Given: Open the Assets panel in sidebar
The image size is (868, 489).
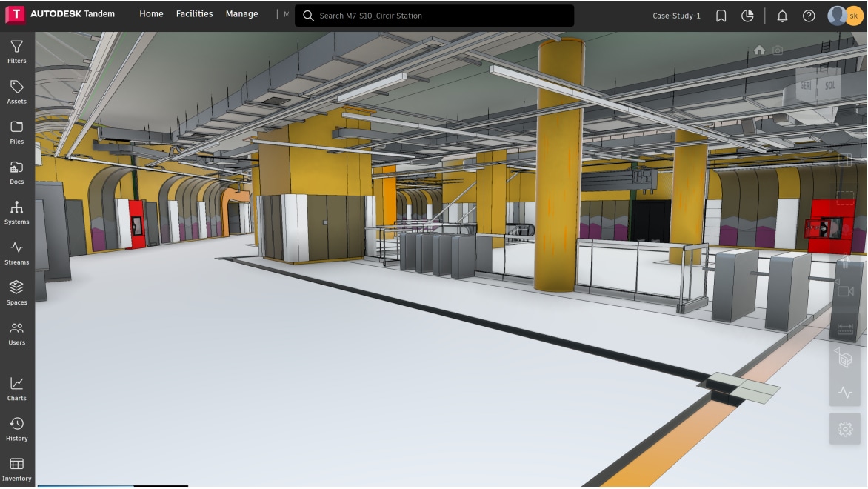Looking at the screenshot, I should 16,92.
